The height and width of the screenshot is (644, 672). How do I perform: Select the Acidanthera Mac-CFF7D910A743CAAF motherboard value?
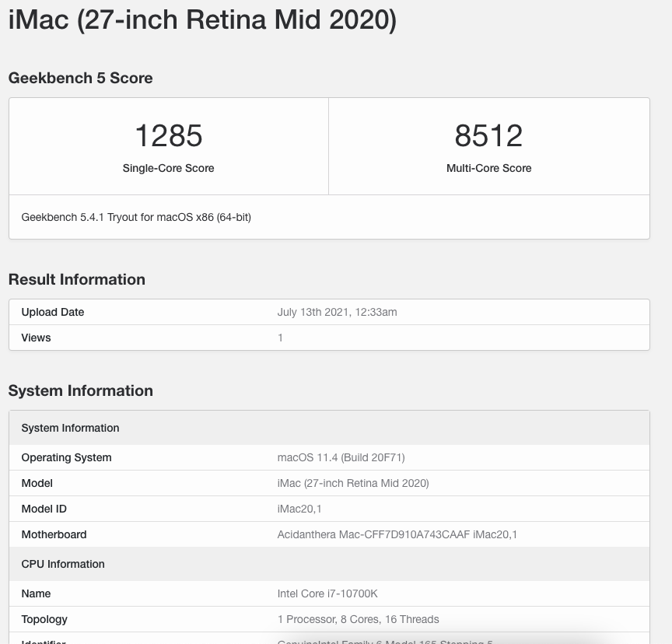pos(397,535)
